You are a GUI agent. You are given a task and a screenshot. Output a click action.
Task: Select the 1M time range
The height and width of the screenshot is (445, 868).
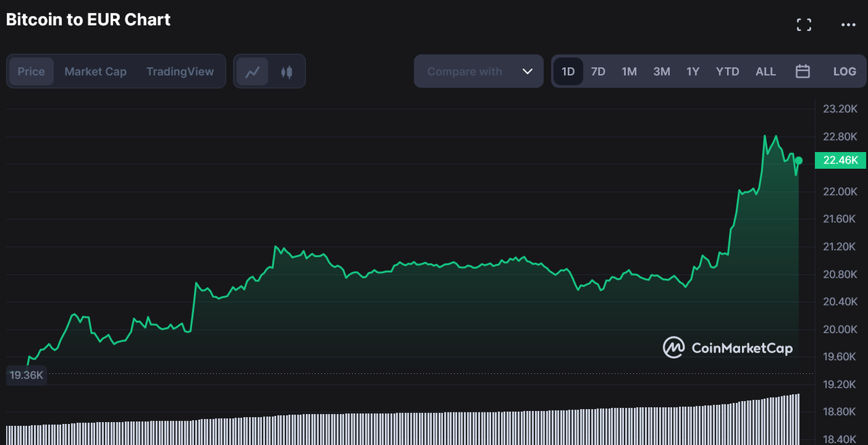629,71
